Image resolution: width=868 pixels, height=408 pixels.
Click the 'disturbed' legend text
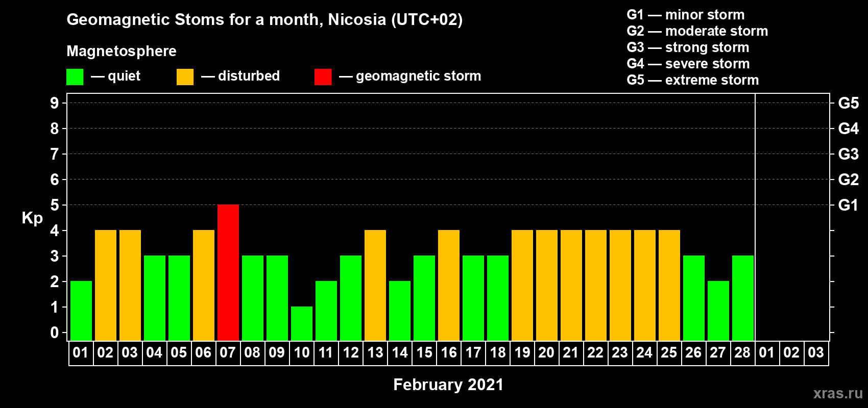click(249, 76)
